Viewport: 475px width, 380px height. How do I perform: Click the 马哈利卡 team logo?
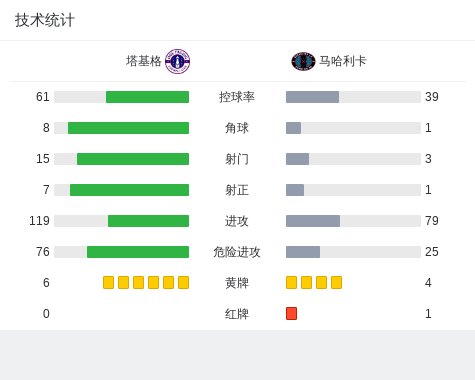click(303, 61)
